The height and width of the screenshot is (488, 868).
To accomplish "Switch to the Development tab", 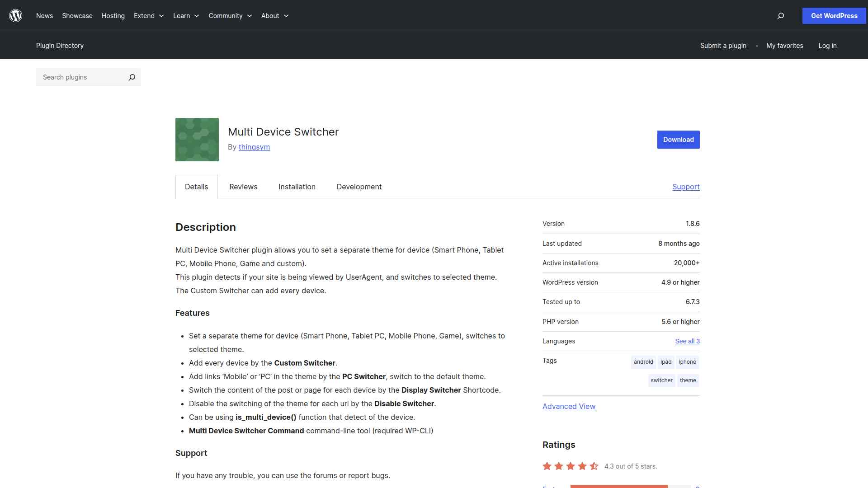I will (x=359, y=187).
